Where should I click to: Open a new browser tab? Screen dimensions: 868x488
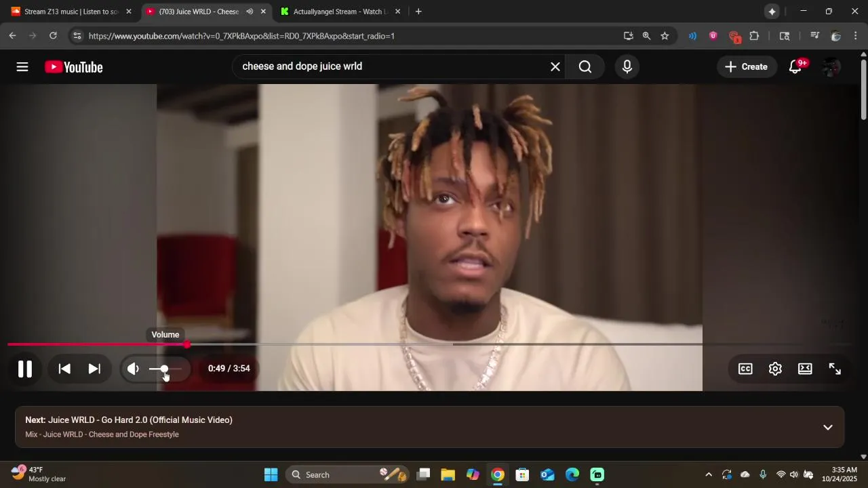pyautogui.click(x=418, y=12)
